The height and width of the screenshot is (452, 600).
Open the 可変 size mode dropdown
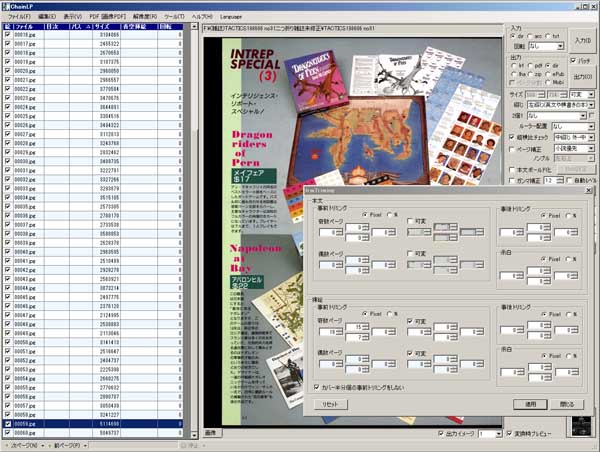[x=582, y=95]
